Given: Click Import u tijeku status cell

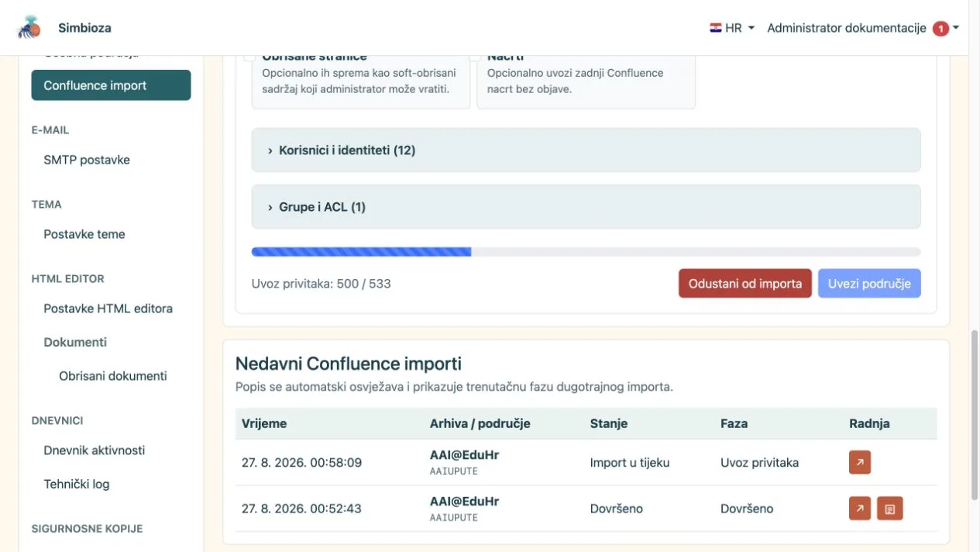Looking at the screenshot, I should point(630,463).
